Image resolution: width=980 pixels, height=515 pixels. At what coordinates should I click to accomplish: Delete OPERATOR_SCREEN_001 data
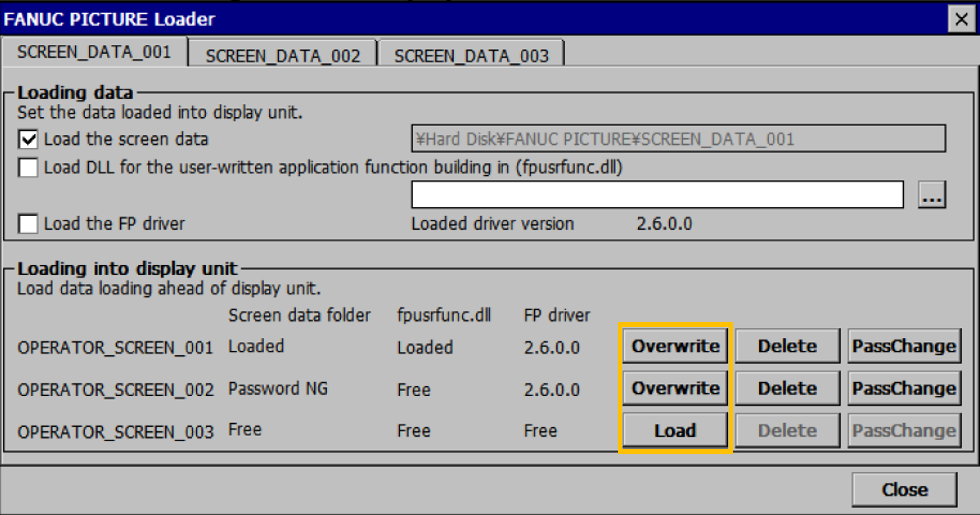[787, 346]
